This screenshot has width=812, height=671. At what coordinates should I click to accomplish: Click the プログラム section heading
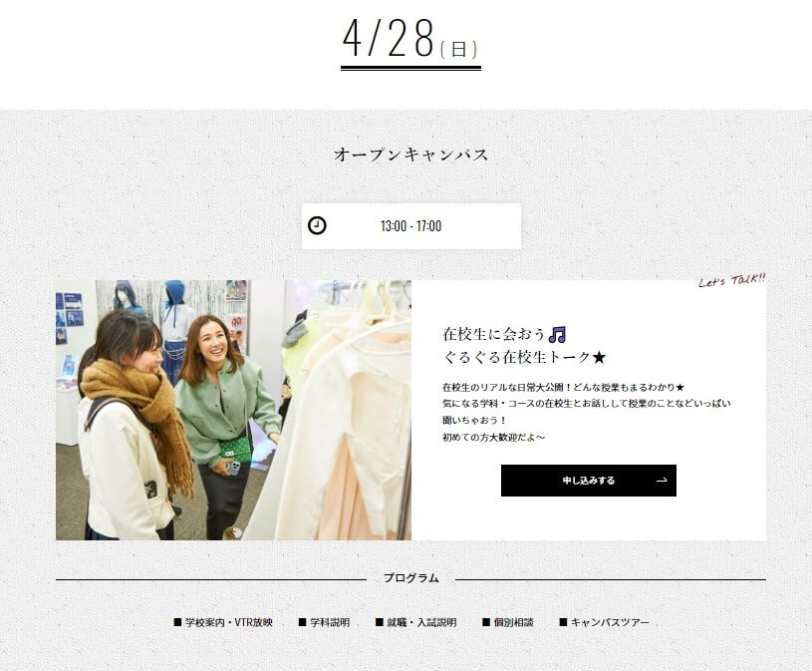pyautogui.click(x=411, y=578)
